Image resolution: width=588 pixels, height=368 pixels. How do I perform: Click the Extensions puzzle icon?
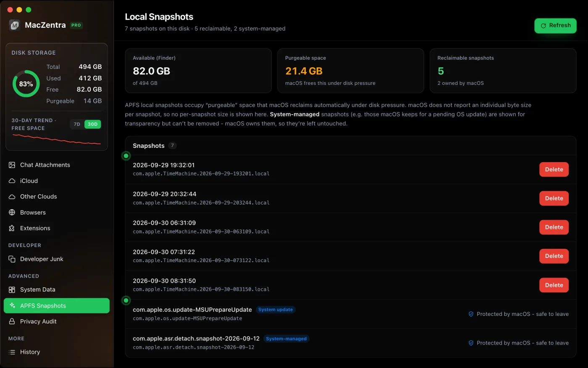click(12, 228)
